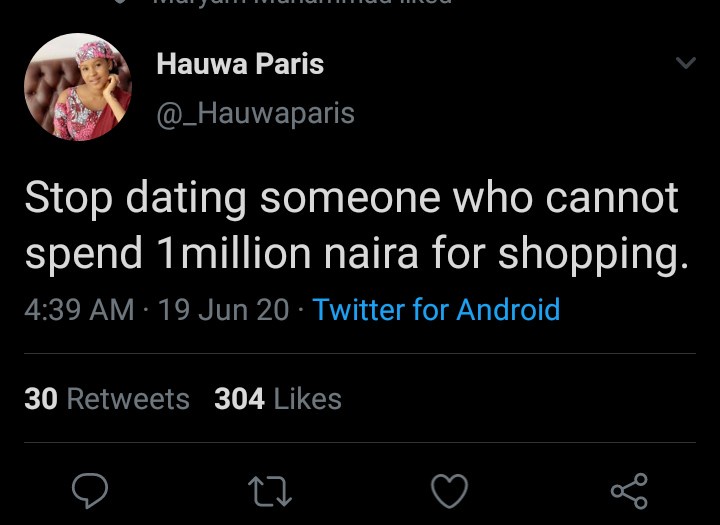Viewport: 720px width, 525px height.
Task: Retweet the tweet using the arrows icon
Action: tap(271, 490)
